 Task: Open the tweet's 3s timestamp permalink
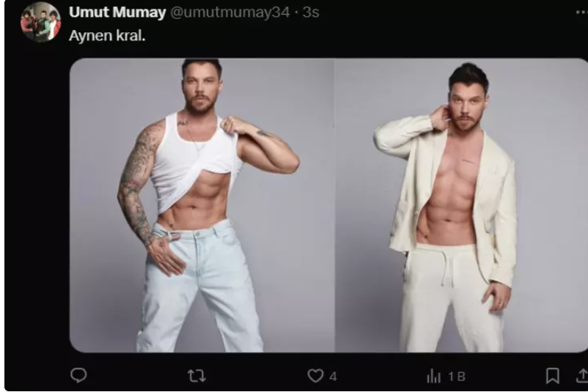point(311,12)
